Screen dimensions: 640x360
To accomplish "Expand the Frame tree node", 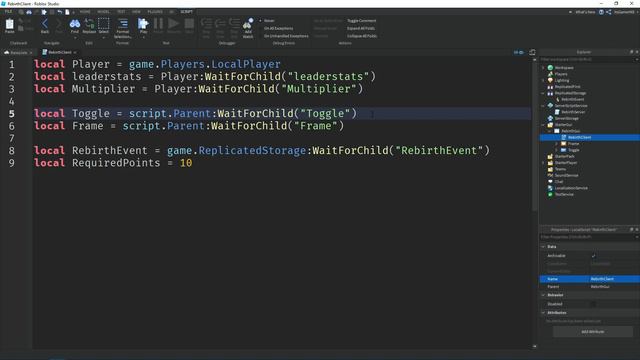I will click(556, 144).
